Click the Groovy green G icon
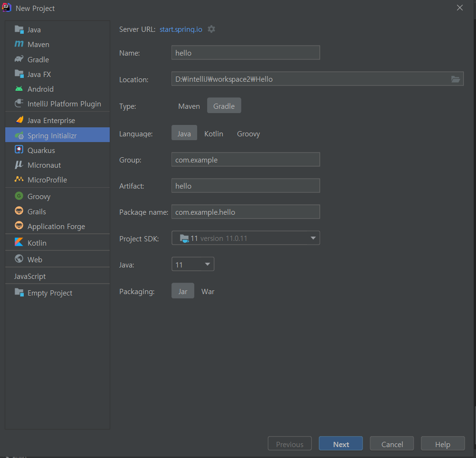 tap(19, 196)
